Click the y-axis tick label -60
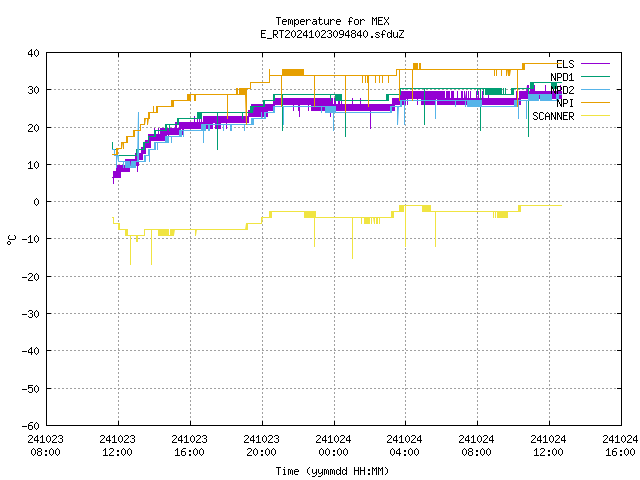Screen dimensions: 640x480 tap(31, 426)
